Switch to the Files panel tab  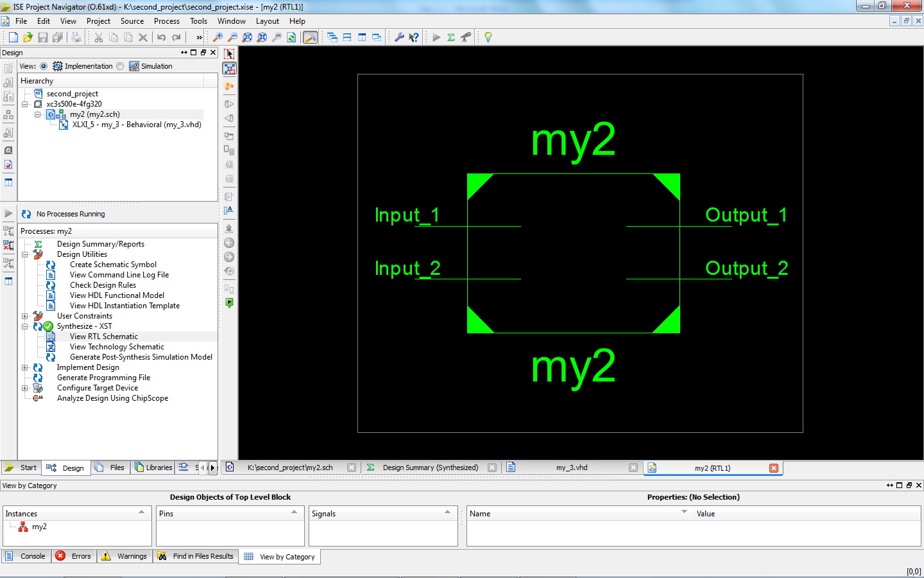(110, 468)
